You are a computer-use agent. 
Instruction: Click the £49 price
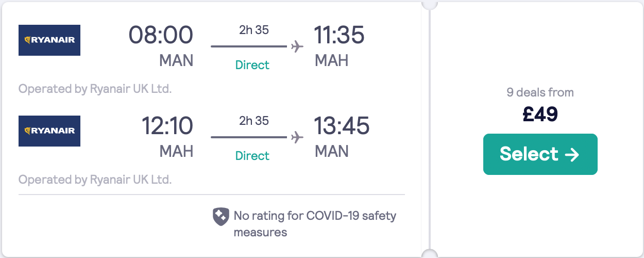(540, 115)
